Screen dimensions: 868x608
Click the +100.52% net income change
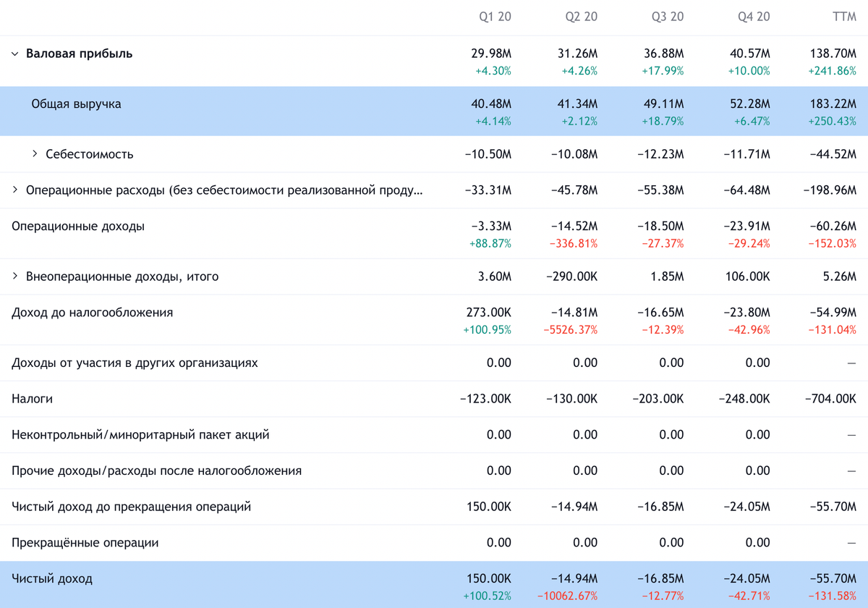[x=488, y=596]
